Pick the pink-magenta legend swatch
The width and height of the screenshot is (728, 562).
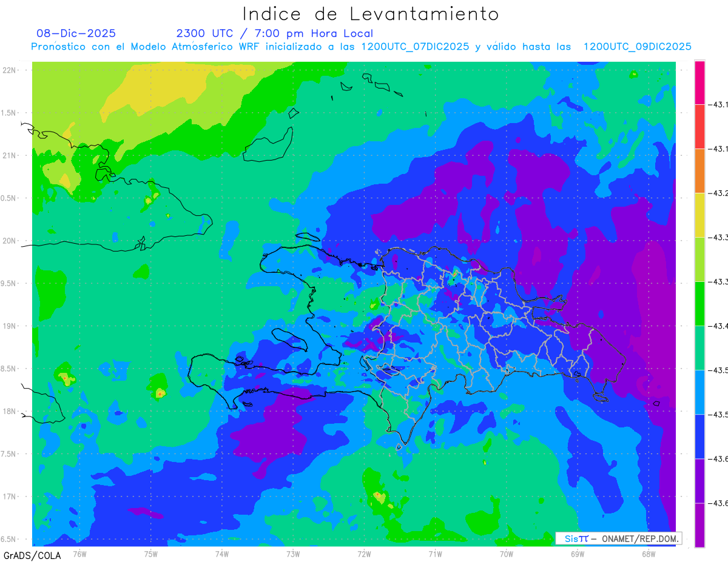click(x=699, y=82)
